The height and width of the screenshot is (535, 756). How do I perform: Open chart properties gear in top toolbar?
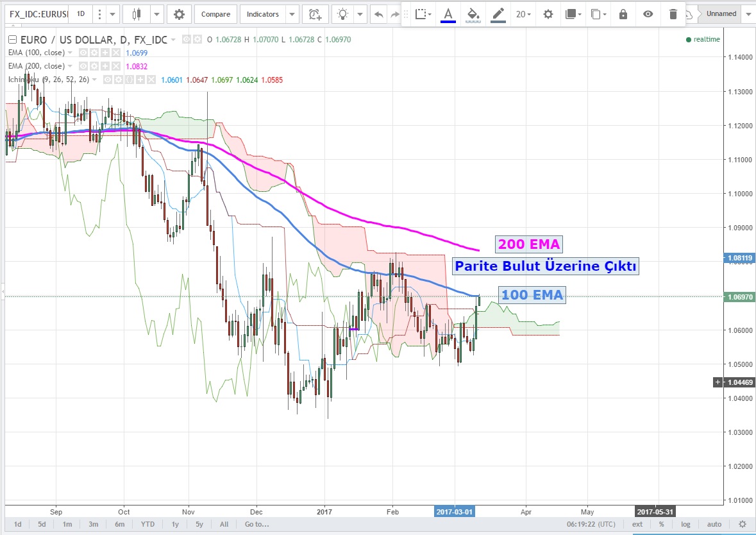179,14
